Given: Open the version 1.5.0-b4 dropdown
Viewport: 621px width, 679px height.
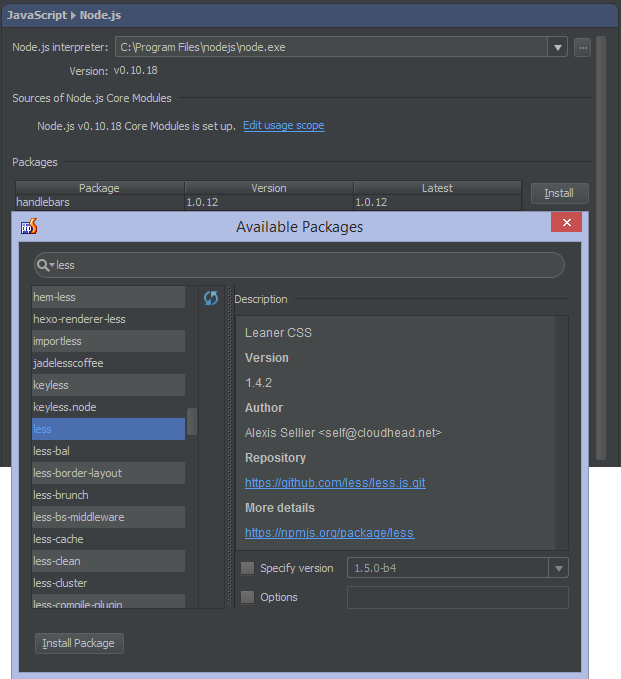Looking at the screenshot, I should point(559,568).
